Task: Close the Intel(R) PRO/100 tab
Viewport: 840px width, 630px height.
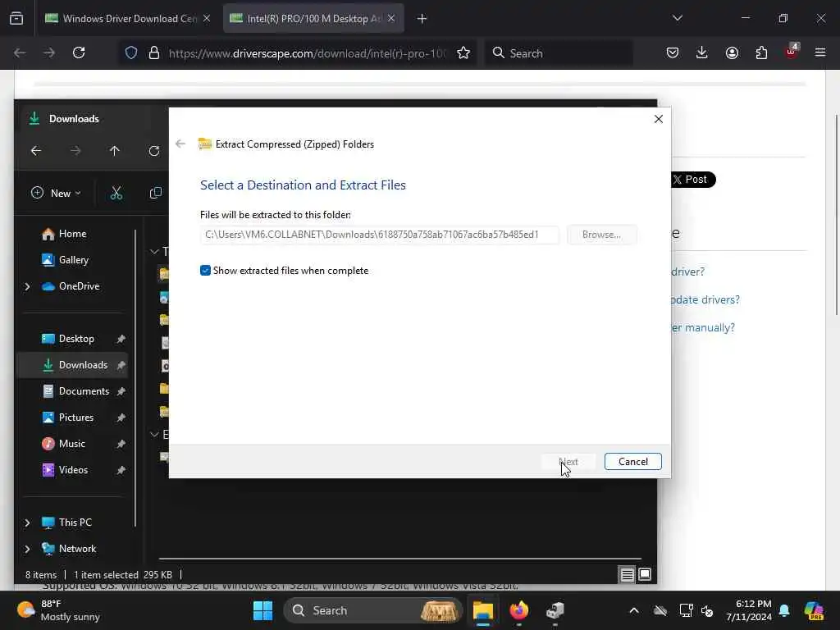Action: coord(391,19)
